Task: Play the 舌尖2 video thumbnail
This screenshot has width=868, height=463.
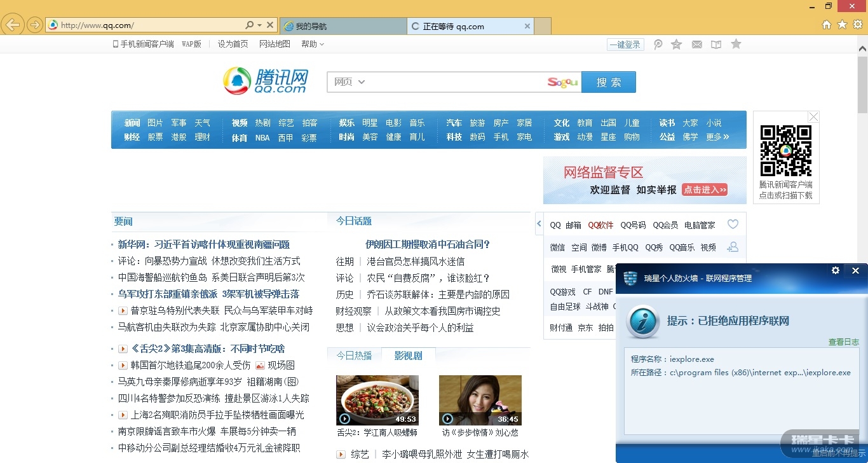Action: point(377,400)
